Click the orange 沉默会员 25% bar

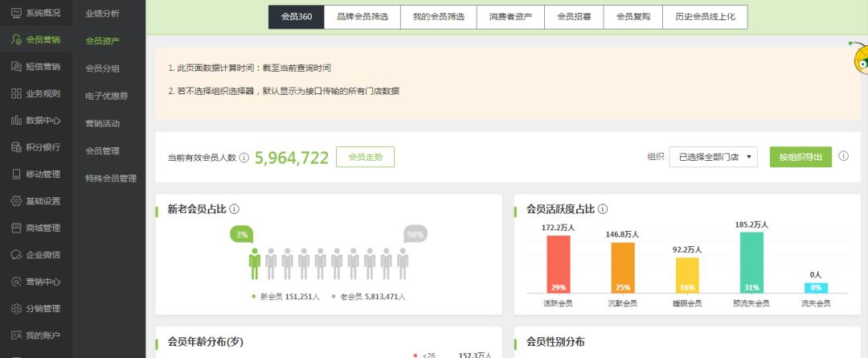pyautogui.click(x=623, y=268)
